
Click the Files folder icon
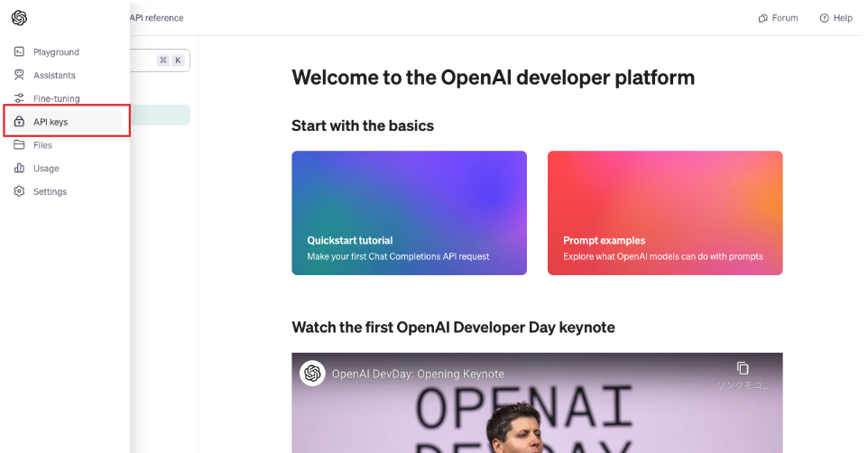pos(19,144)
